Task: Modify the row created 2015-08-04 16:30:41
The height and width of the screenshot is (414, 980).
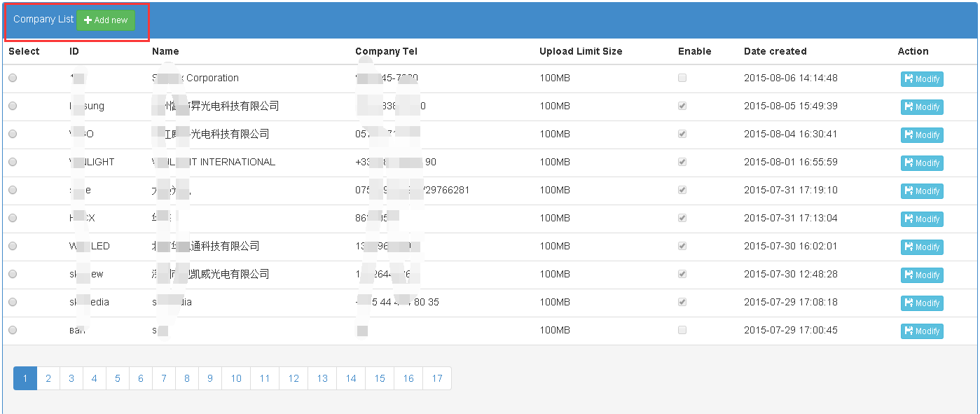Action: point(922,135)
